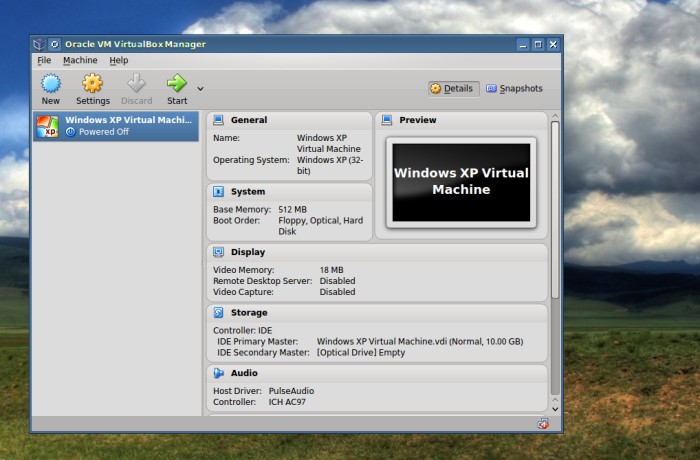
Task: Click the New virtual machine icon
Action: click(50, 84)
